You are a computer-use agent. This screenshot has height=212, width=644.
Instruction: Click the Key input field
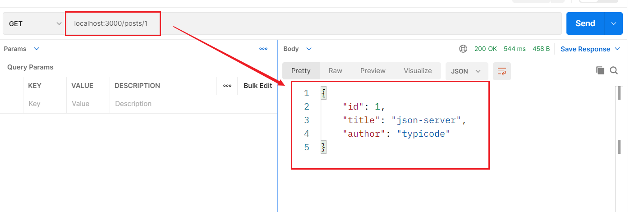(x=45, y=104)
